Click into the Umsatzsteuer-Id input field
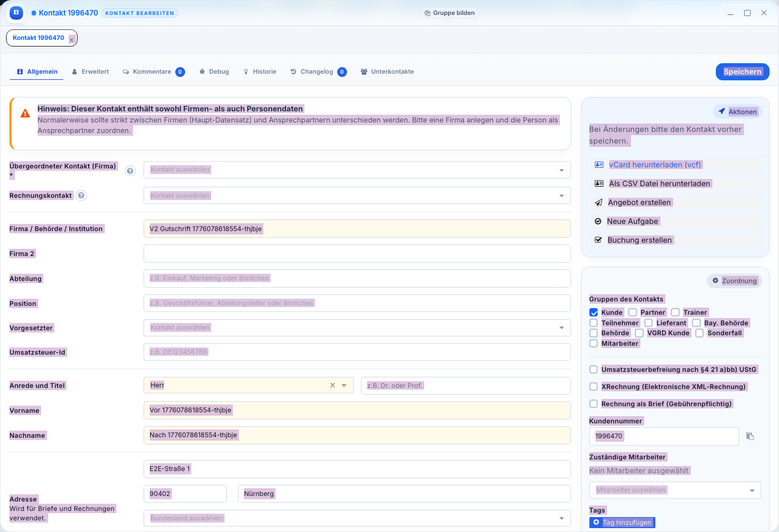779x532 pixels. pos(357,352)
